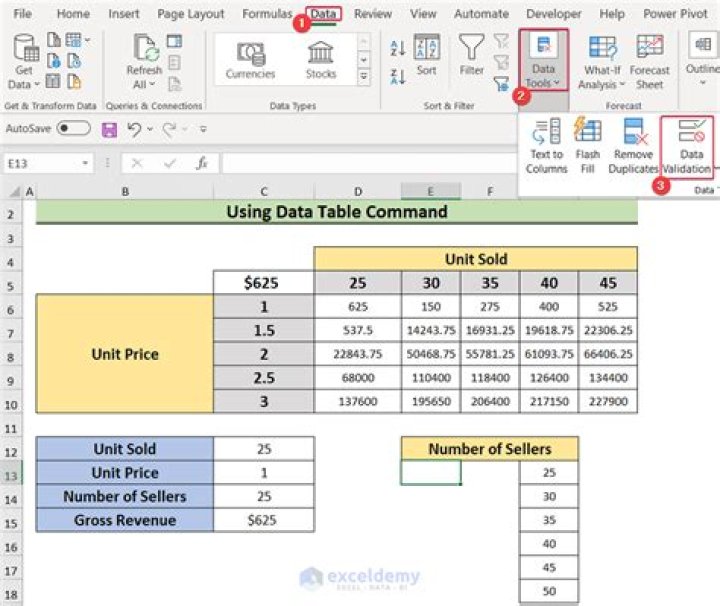
Task: Open the File tab
Action: coord(22,14)
